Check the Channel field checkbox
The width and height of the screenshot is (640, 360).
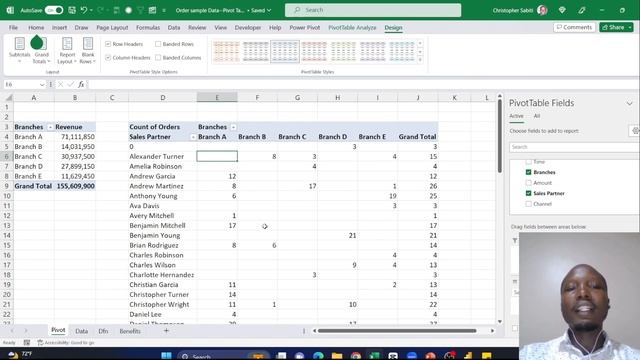point(529,204)
